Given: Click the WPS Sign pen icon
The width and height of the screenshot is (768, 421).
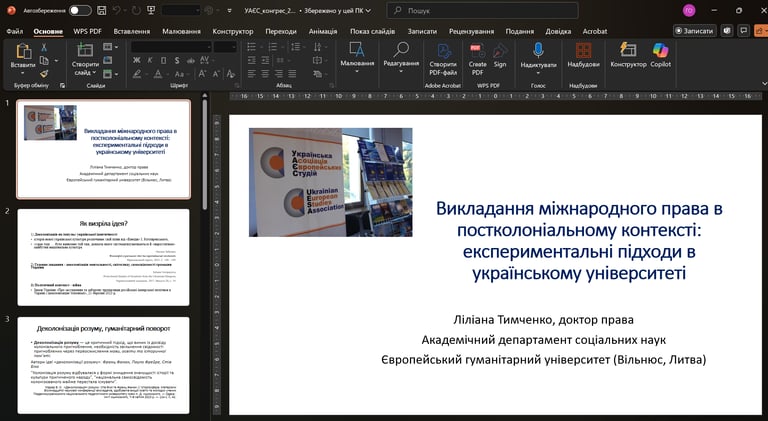Looking at the screenshot, I should pyautogui.click(x=500, y=50).
